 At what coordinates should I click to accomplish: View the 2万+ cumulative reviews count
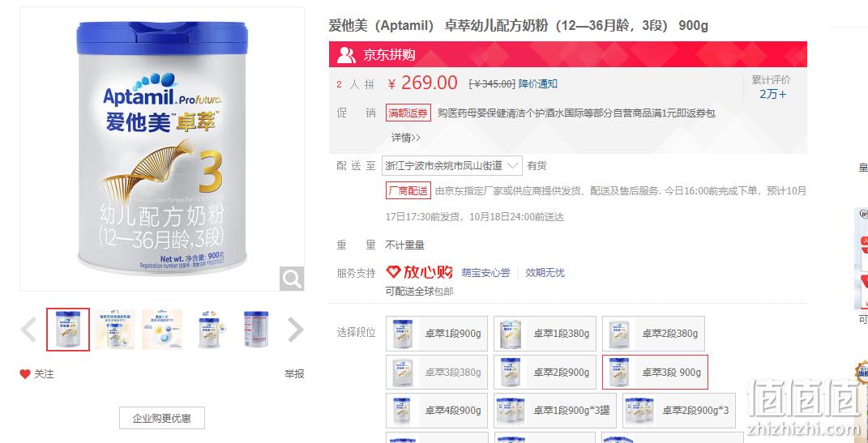click(x=773, y=94)
